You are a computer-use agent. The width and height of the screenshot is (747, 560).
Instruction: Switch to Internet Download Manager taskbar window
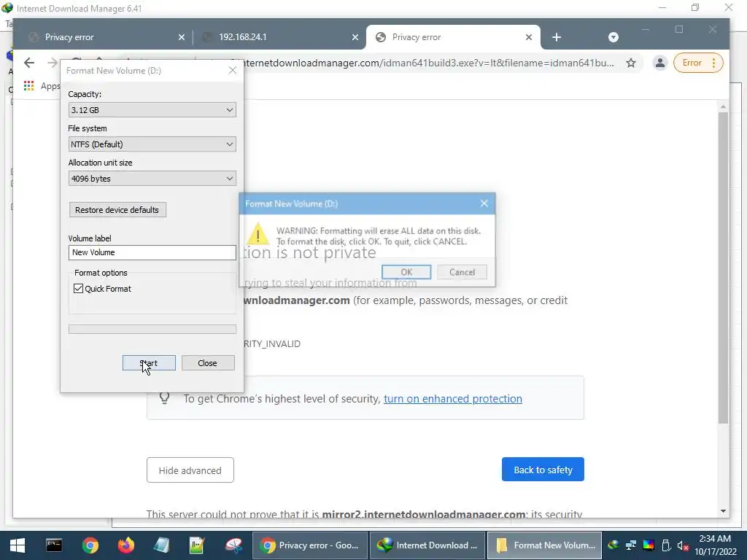pos(427,545)
